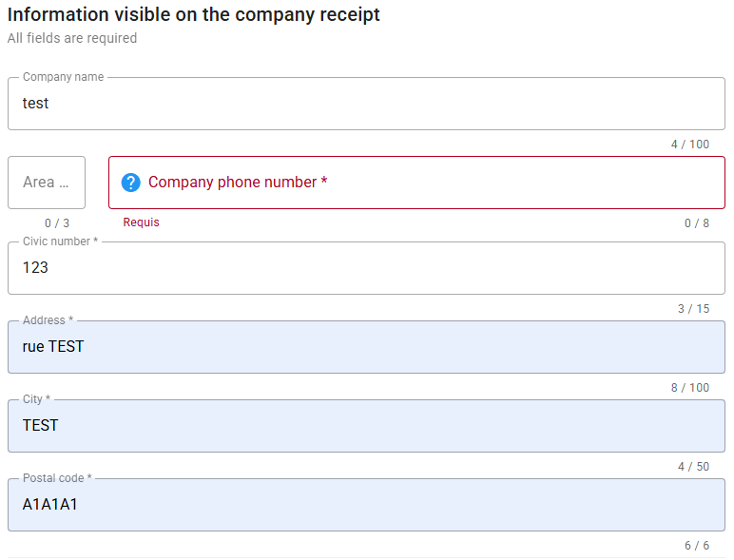
Task: Click the '3 / 15' civic number counter
Action: point(693,309)
